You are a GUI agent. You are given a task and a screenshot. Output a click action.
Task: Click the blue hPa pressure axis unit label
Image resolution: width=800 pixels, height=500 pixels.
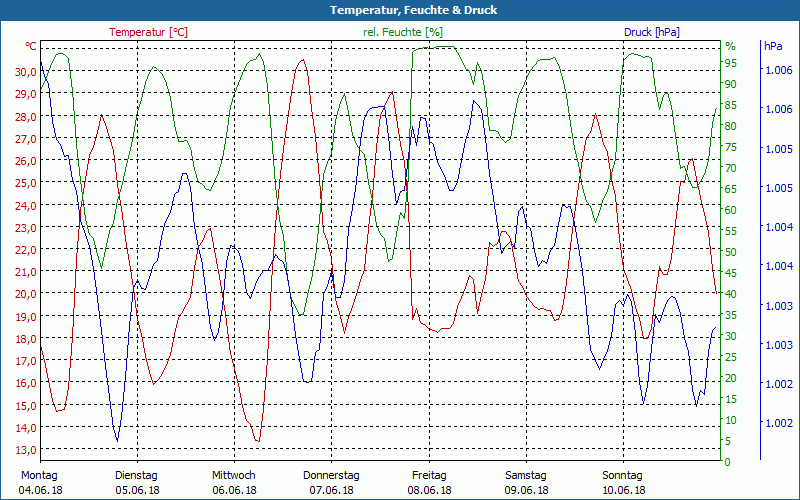(773, 46)
